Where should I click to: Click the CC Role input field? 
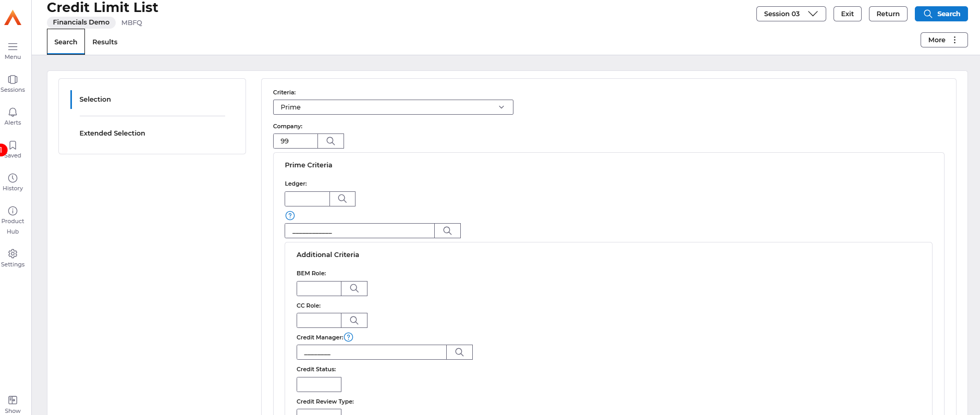click(x=319, y=320)
